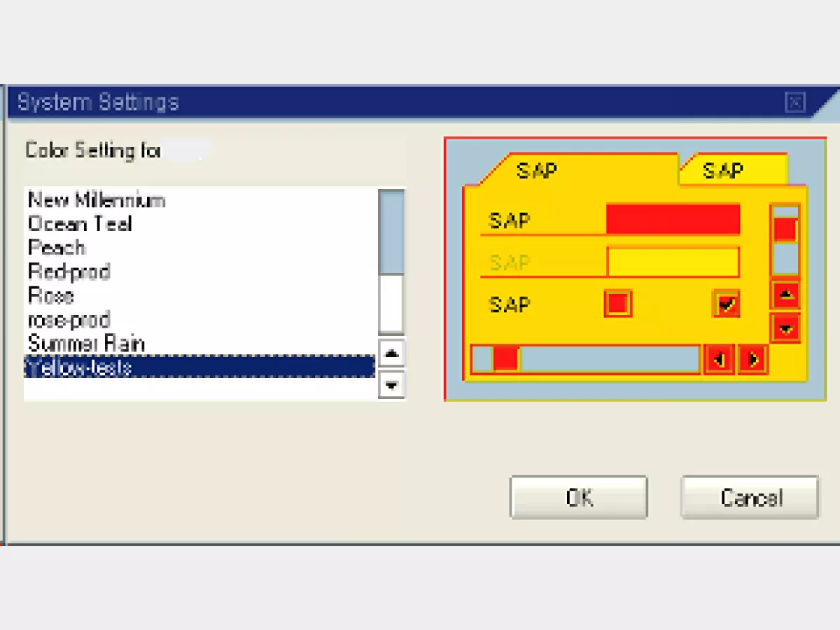Click preview scroll left arrow button
The width and height of the screenshot is (840, 630).
(x=719, y=360)
